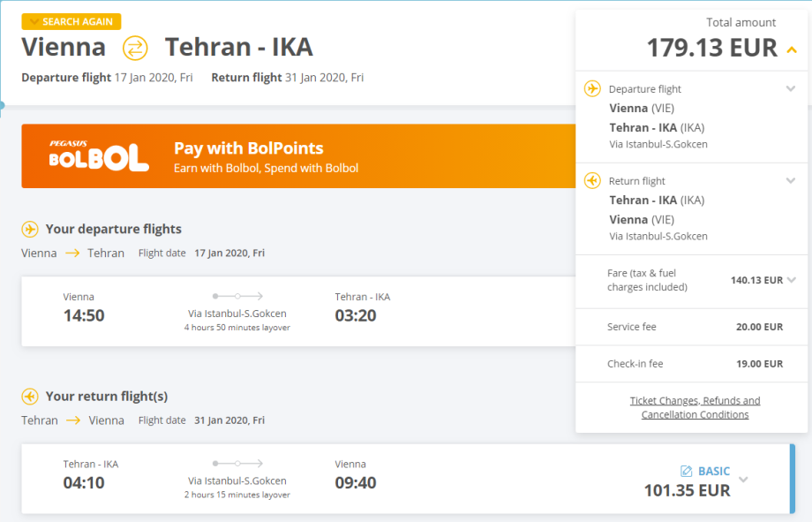
Task: Select the 14:50 Vienna departure flight card
Action: pyautogui.click(x=291, y=311)
